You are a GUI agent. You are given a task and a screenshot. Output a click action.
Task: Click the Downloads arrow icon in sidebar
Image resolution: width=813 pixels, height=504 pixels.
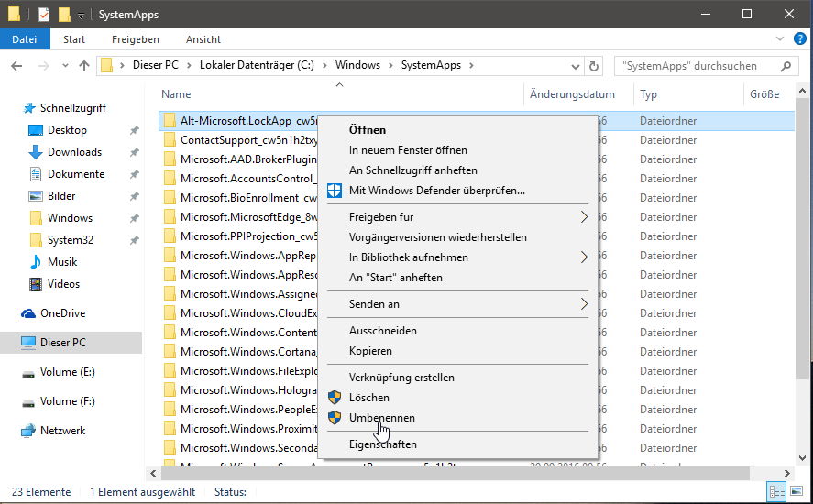35,152
